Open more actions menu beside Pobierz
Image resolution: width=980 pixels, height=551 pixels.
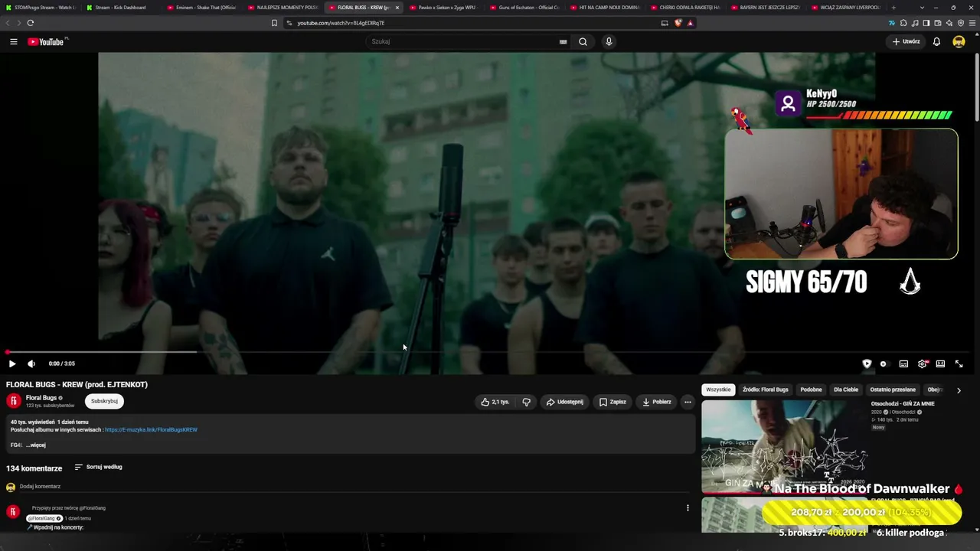pos(688,402)
